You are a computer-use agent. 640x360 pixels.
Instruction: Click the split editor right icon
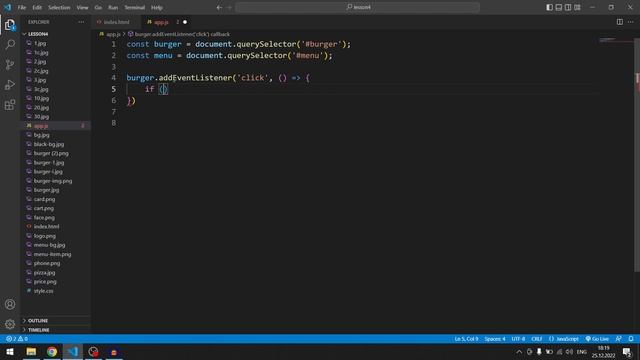tap(620, 22)
